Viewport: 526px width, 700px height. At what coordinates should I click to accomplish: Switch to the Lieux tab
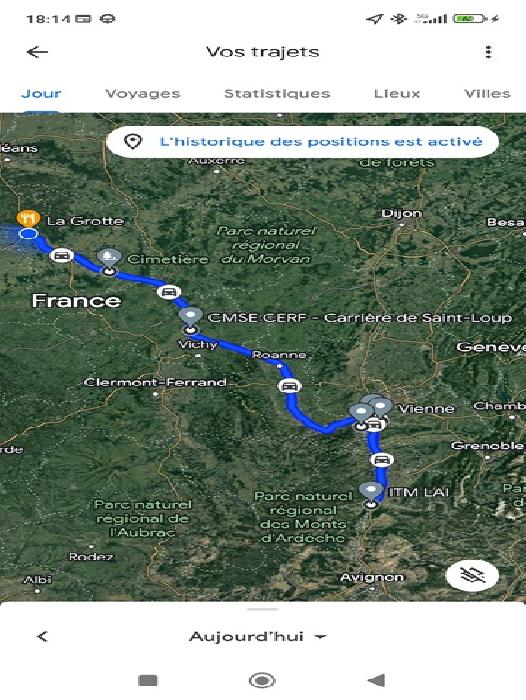pyautogui.click(x=397, y=94)
